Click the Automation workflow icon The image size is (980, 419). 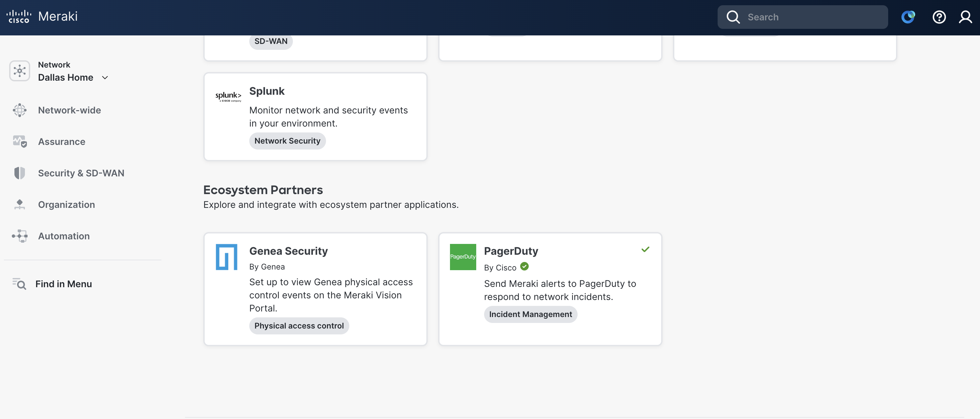click(19, 236)
